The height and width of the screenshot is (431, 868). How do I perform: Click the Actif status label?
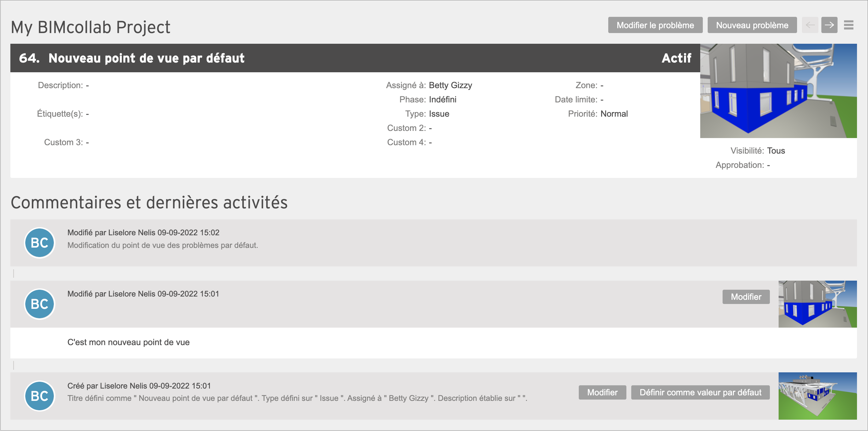coord(676,58)
